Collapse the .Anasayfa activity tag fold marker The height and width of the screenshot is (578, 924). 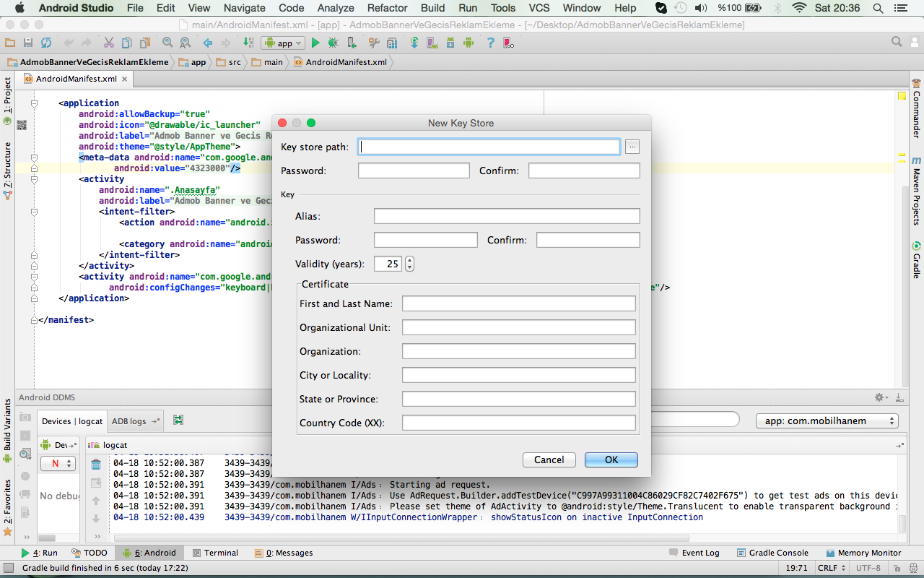[33, 179]
